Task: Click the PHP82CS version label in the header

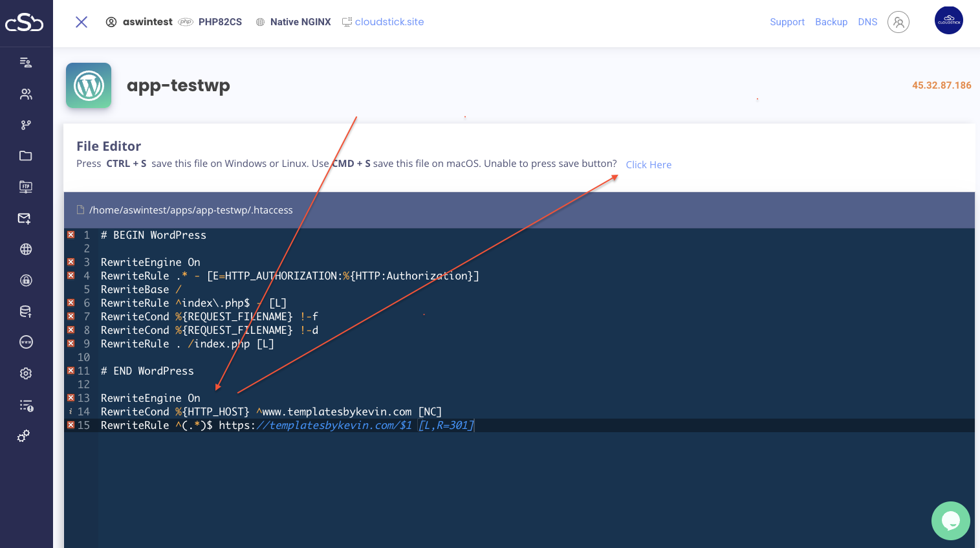Action: pos(221,21)
